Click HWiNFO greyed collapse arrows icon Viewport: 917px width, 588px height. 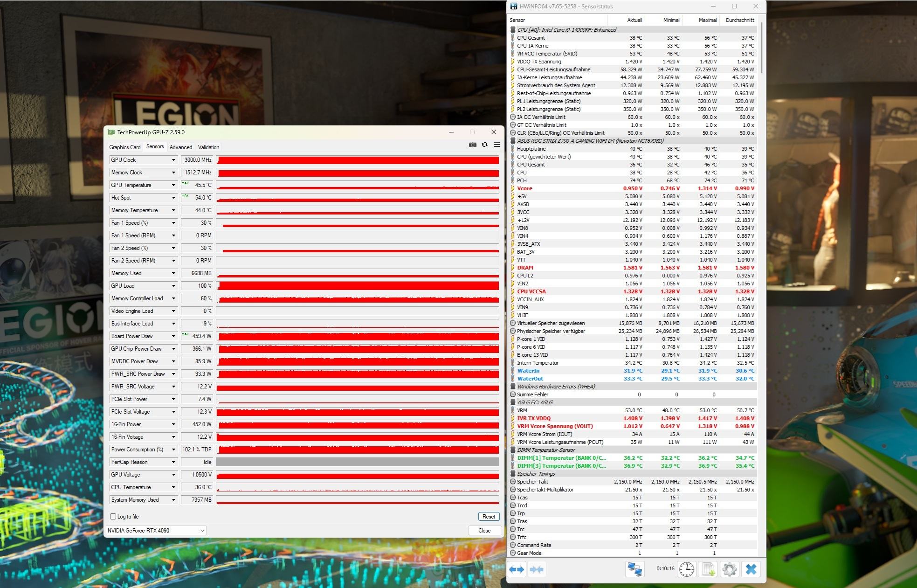click(537, 569)
